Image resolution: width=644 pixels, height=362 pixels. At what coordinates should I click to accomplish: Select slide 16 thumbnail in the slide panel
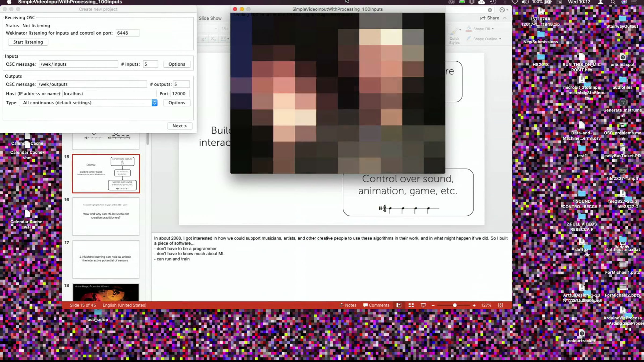[106, 216]
